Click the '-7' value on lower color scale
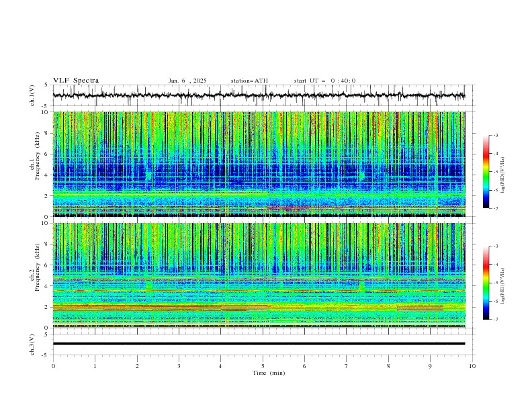532x411 pixels. [x=495, y=319]
